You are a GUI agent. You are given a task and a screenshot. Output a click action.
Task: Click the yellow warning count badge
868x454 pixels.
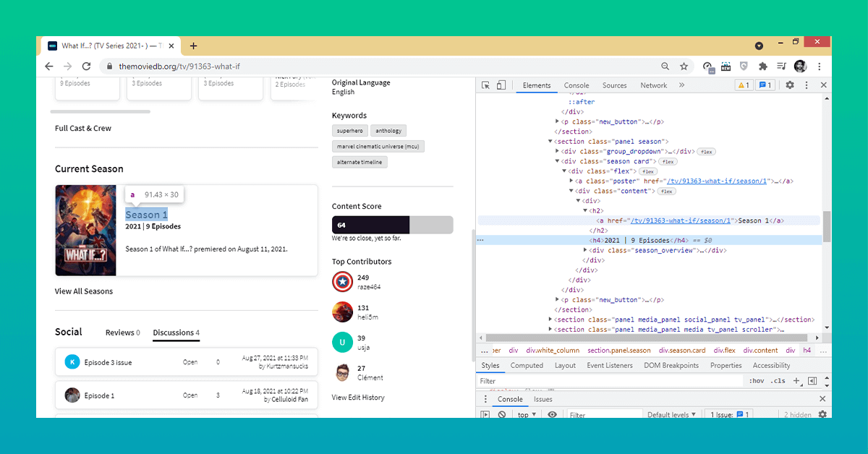tap(743, 85)
